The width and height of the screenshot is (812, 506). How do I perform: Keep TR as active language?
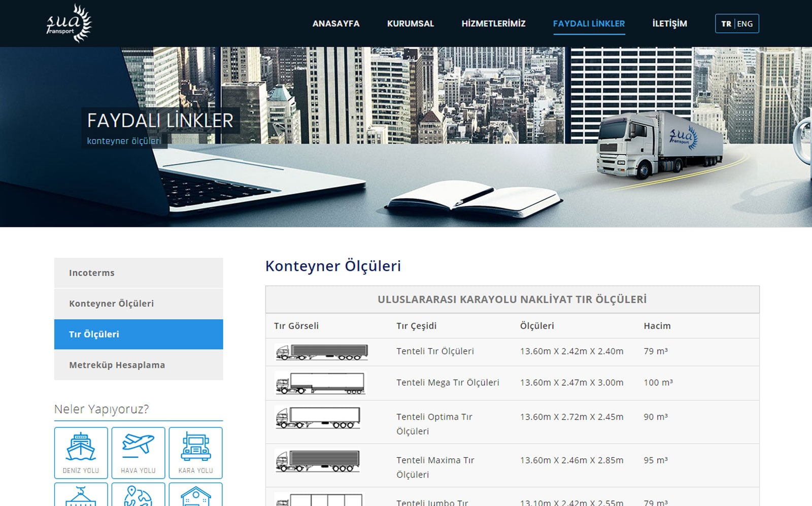(x=727, y=23)
